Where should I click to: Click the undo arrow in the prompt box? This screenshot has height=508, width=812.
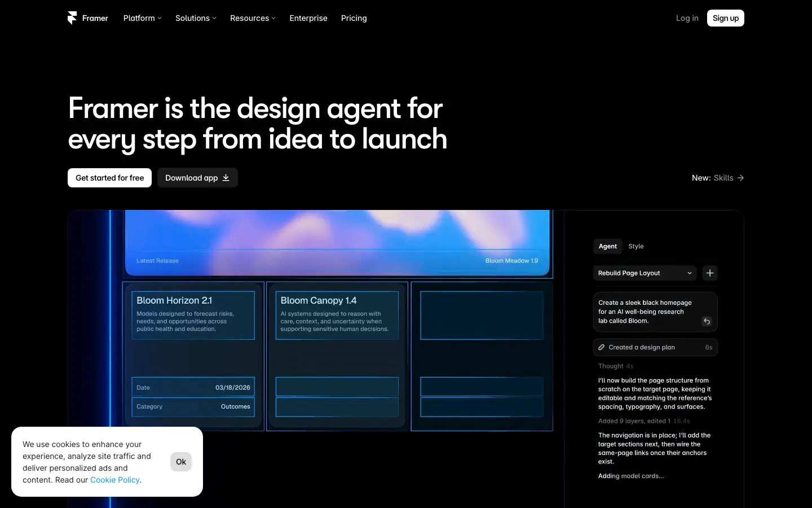click(x=707, y=321)
